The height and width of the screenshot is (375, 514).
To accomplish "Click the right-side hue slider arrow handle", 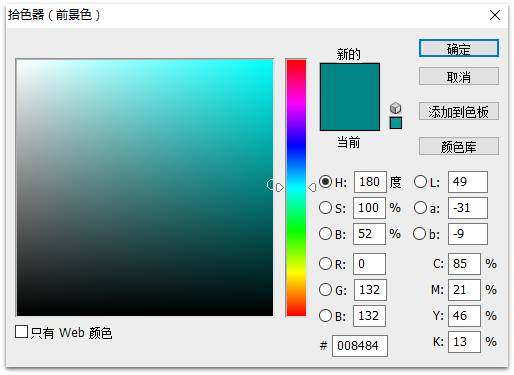I will 312,187.
